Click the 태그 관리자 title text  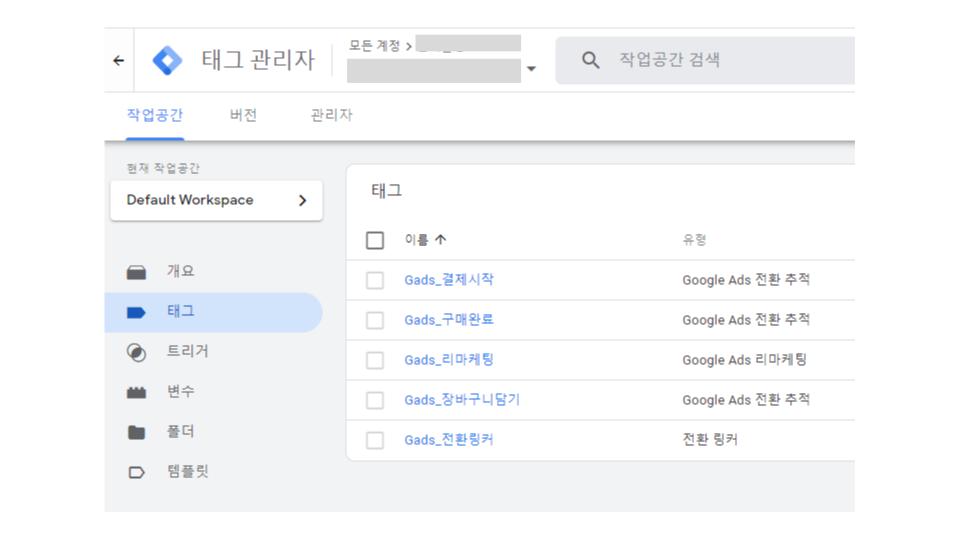point(258,60)
